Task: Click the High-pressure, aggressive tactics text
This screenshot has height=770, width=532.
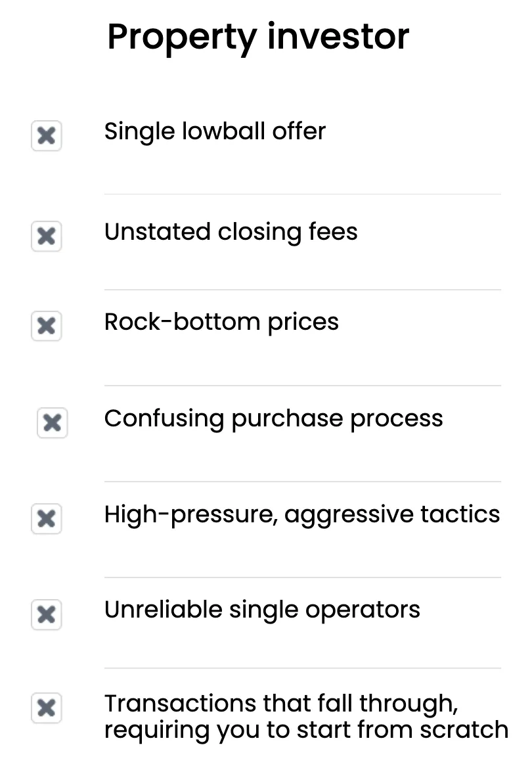Action: [x=301, y=514]
